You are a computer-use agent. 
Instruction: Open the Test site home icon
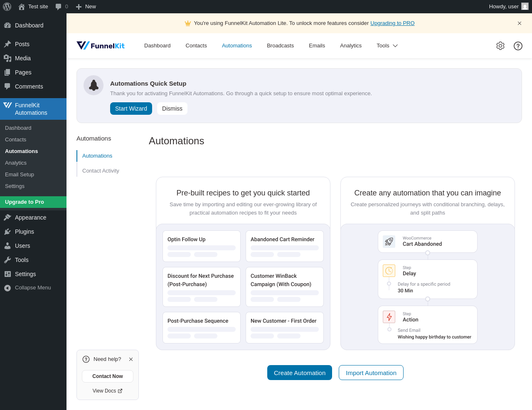[x=22, y=7]
